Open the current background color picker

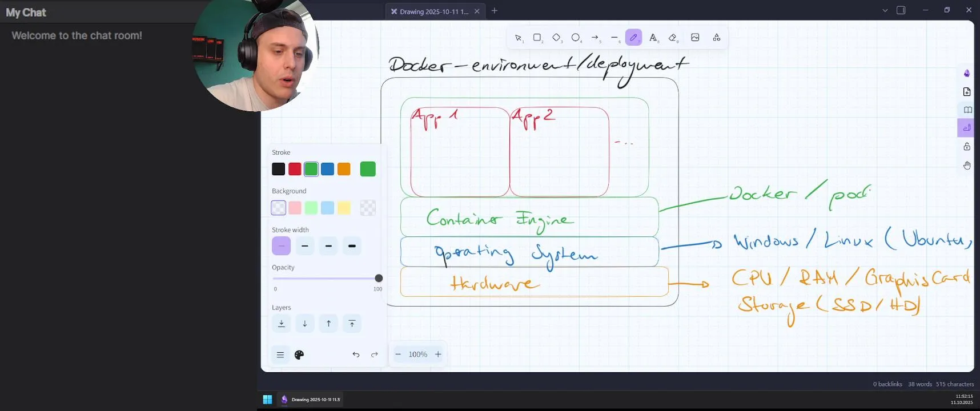pos(368,208)
